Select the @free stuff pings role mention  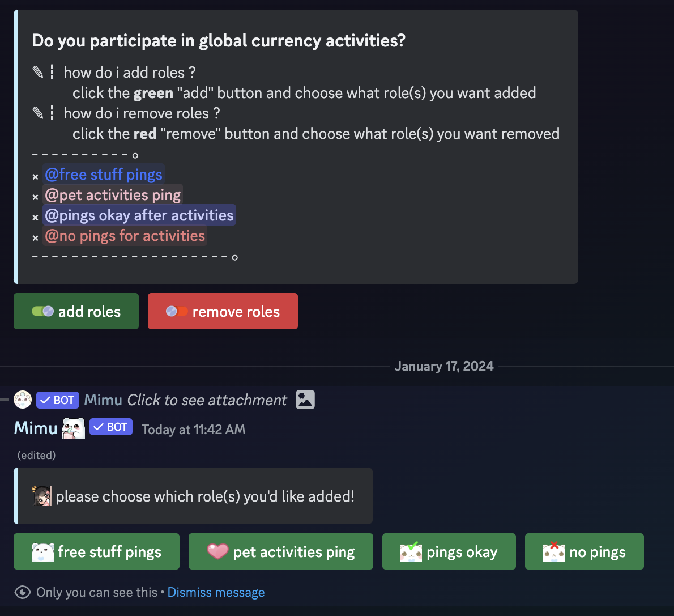[x=104, y=174]
